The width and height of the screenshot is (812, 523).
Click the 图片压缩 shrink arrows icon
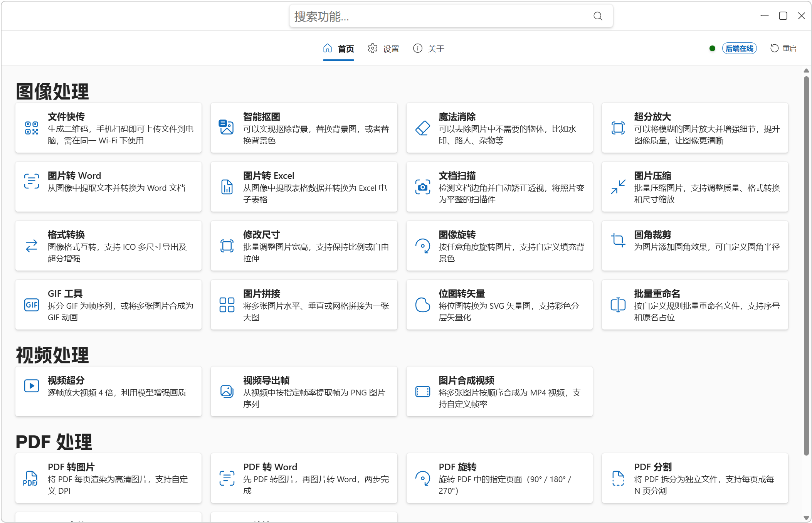[x=618, y=187]
